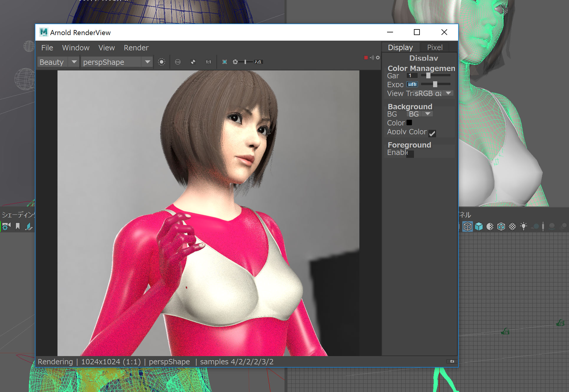Open the Window menu
The width and height of the screenshot is (569, 392).
[x=76, y=48]
